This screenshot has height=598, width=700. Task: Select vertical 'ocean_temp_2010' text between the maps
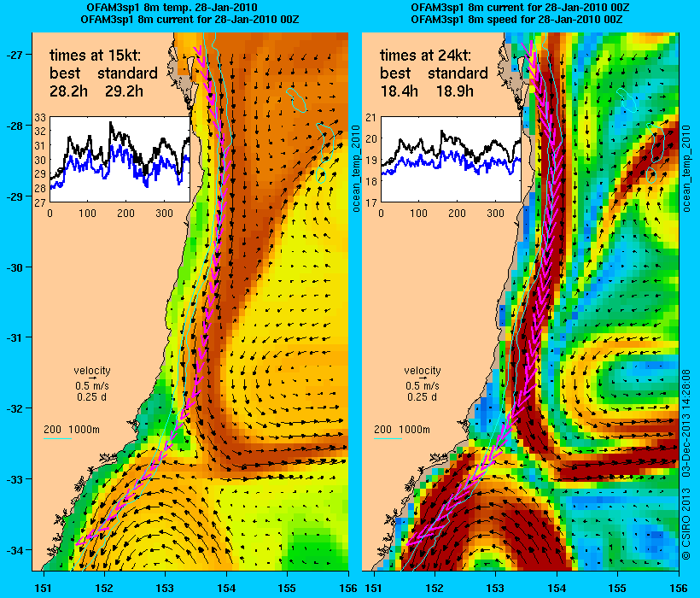[356, 169]
